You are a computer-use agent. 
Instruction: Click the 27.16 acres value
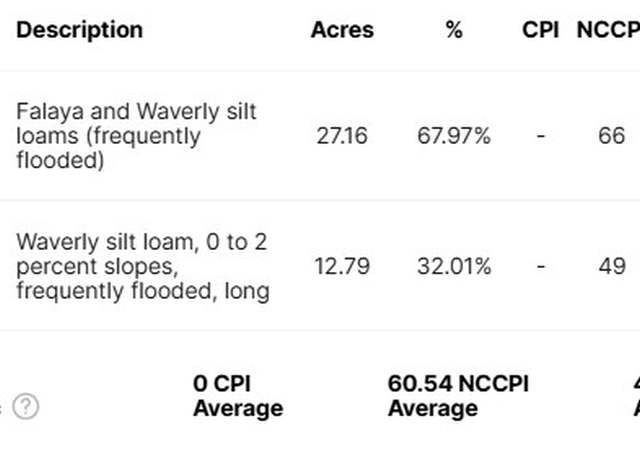point(342,136)
